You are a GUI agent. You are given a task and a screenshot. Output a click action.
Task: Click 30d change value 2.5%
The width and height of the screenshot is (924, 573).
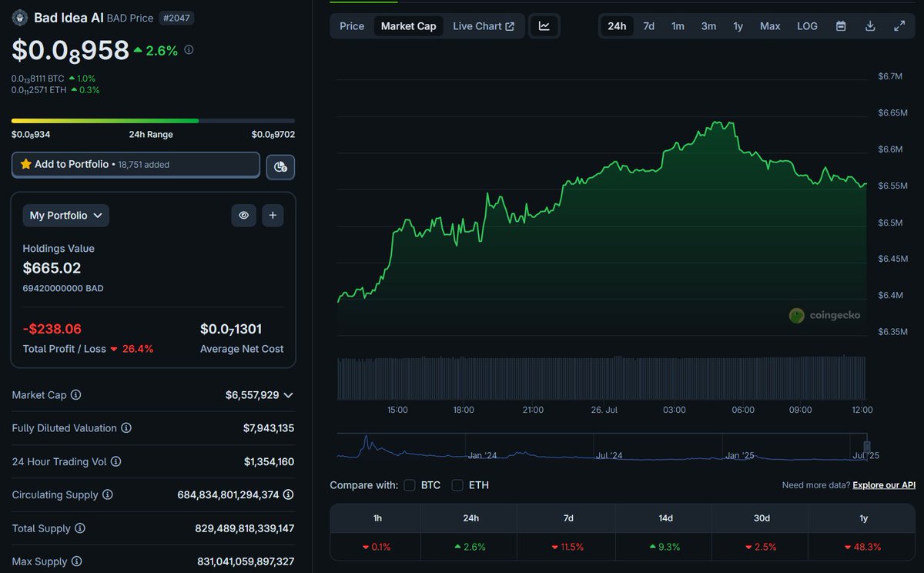[762, 547]
